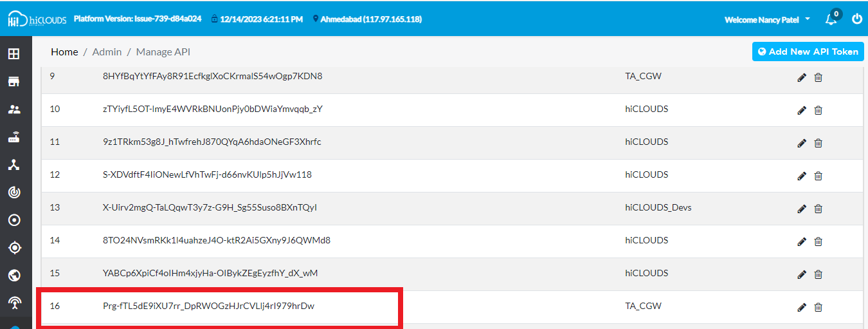Click the date 12/14/2023 6:21:11 PM
The image size is (868, 329).
click(262, 19)
